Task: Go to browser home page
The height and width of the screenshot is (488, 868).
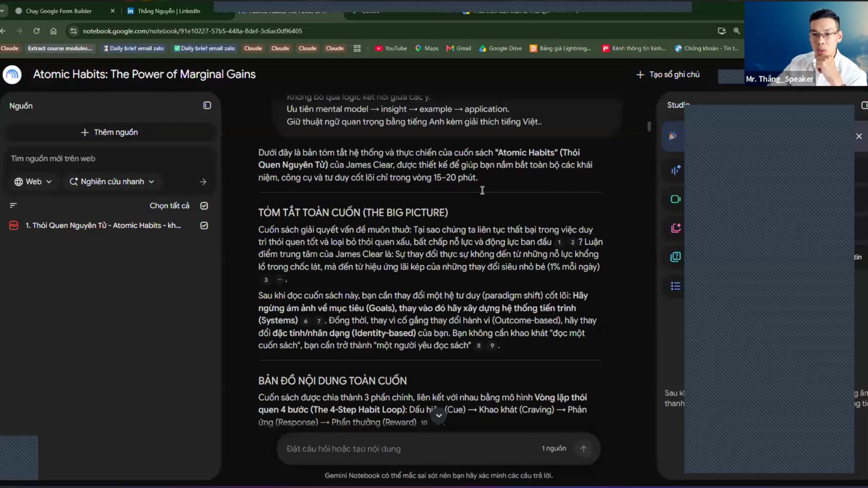Action: tap(53, 31)
